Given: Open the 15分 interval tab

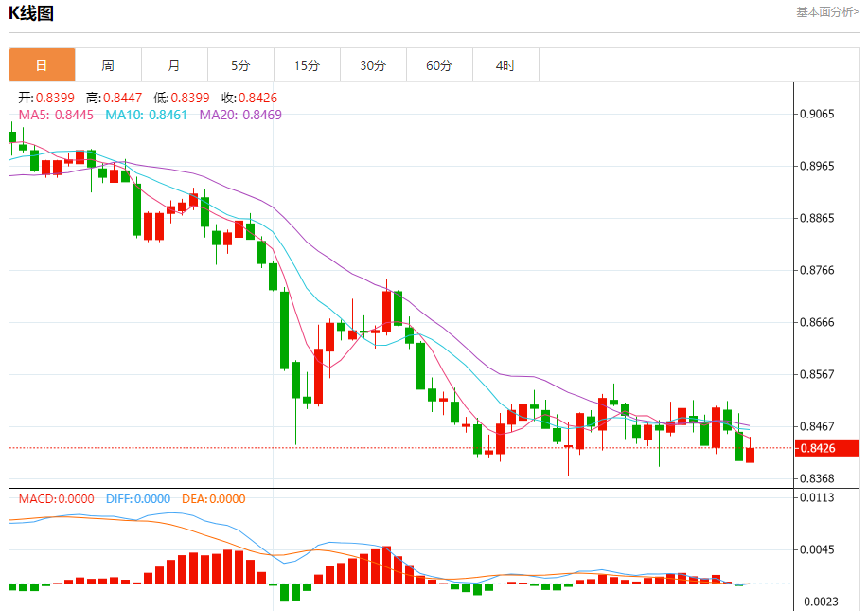Looking at the screenshot, I should tap(308, 65).
